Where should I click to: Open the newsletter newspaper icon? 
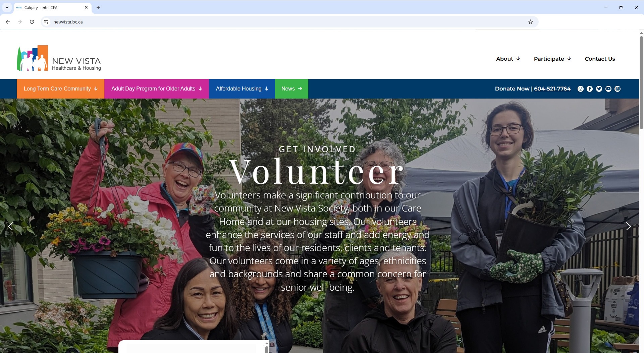tap(618, 89)
